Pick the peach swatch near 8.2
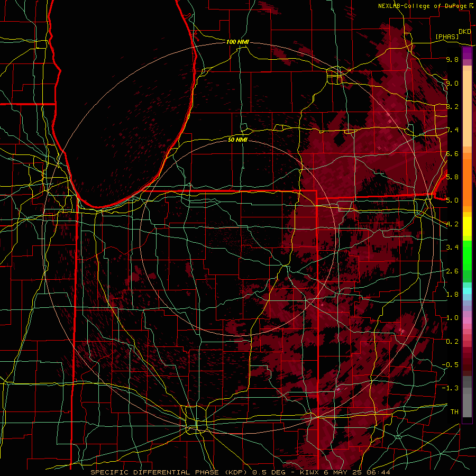476x476 pixels. (x=467, y=106)
